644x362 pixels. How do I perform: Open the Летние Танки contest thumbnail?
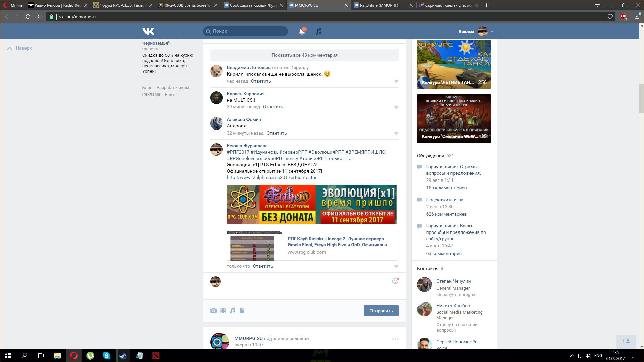coord(454,64)
